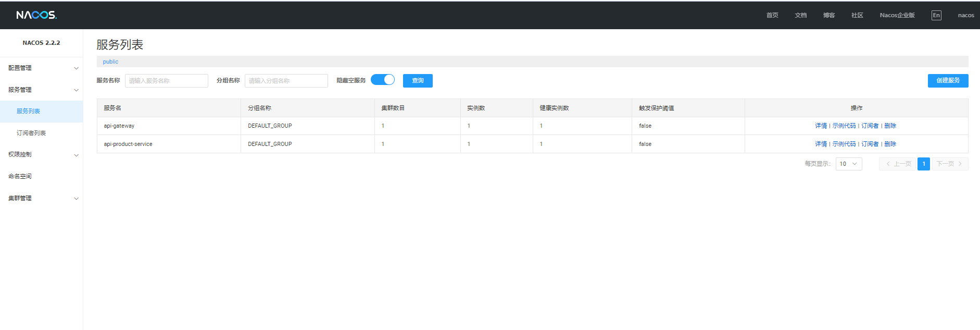
Task: Open the page size dropdown showing 10
Action: 848,164
